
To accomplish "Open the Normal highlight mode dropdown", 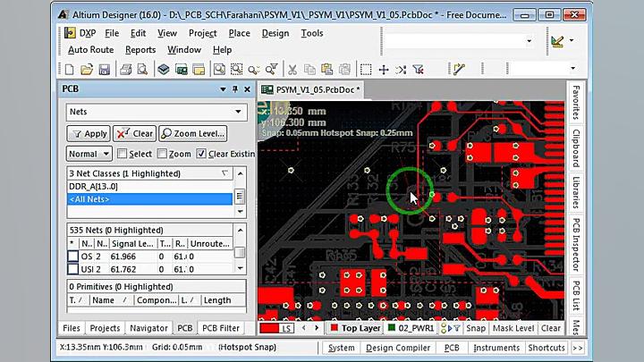I will click(x=106, y=154).
